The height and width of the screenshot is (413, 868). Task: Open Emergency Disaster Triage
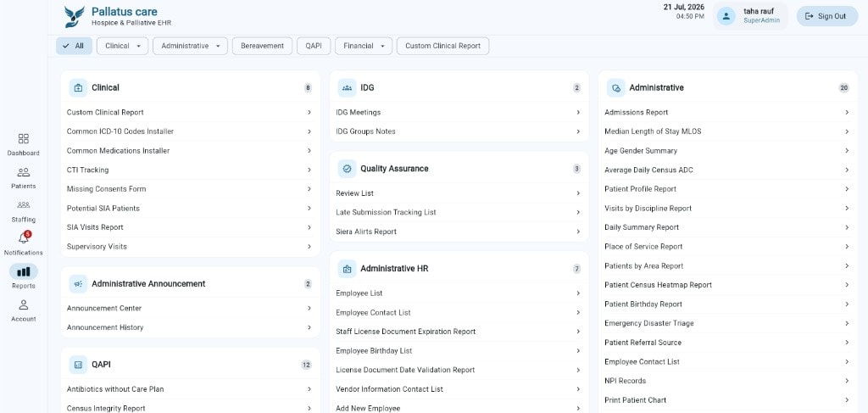(x=728, y=323)
